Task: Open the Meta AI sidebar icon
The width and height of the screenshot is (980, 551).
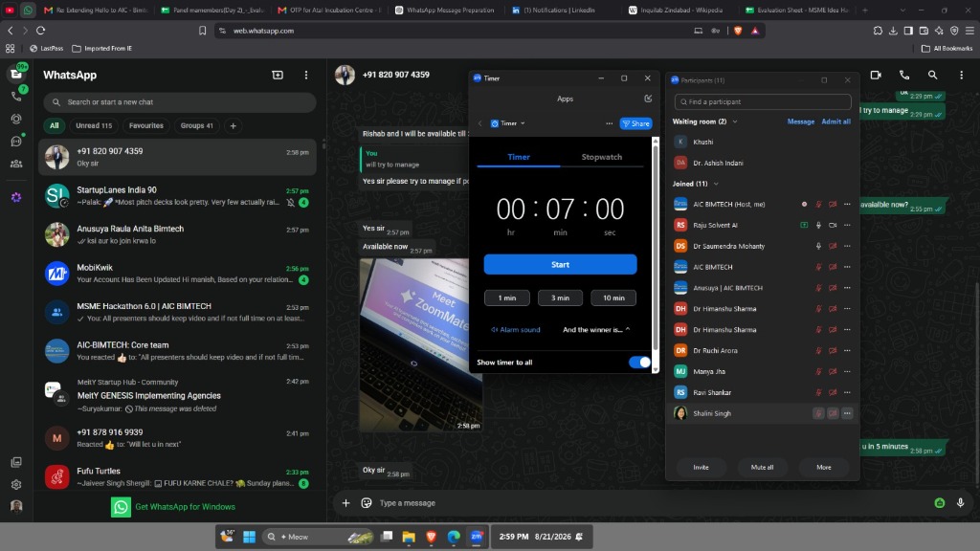Action: pos(16,197)
